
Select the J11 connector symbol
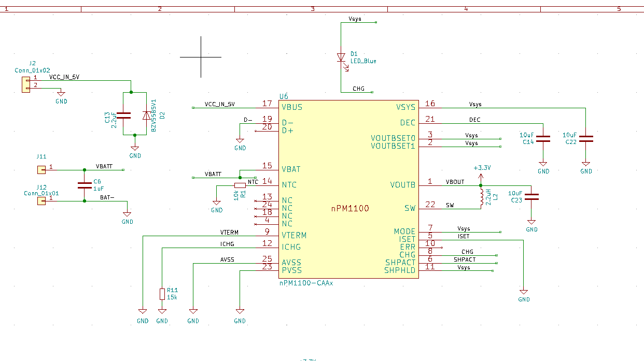pyautogui.click(x=41, y=169)
